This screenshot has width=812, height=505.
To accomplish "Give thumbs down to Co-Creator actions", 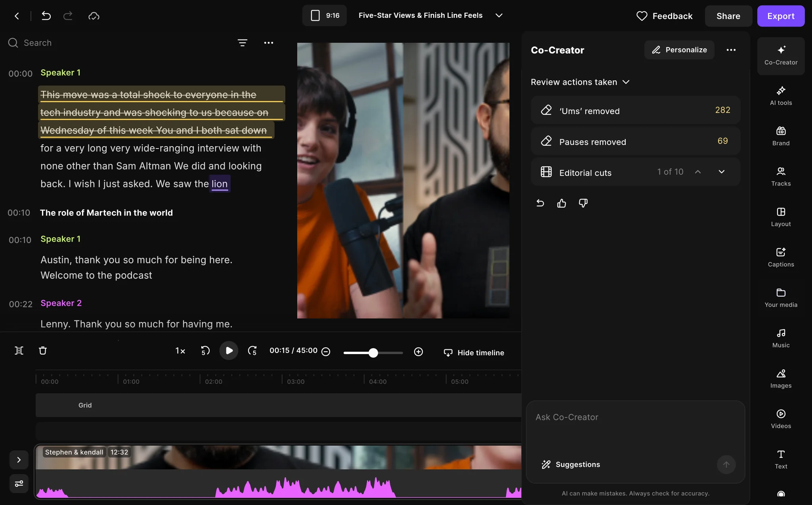I will (x=583, y=203).
